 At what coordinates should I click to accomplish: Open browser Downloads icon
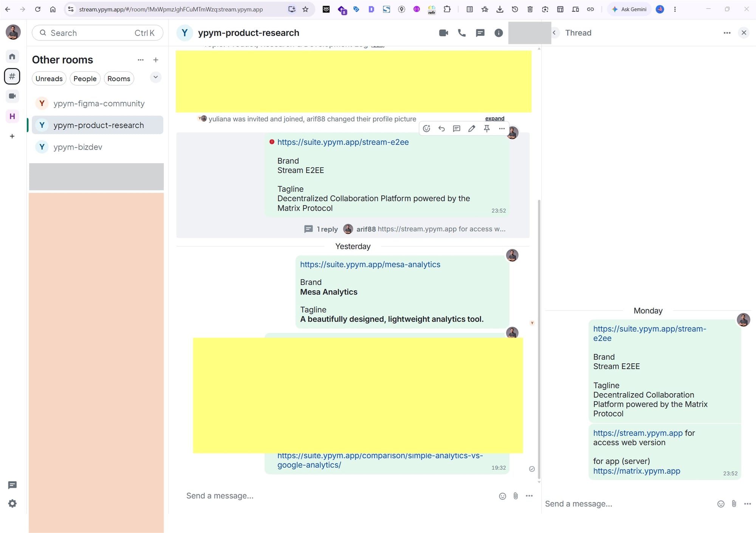pyautogui.click(x=500, y=9)
